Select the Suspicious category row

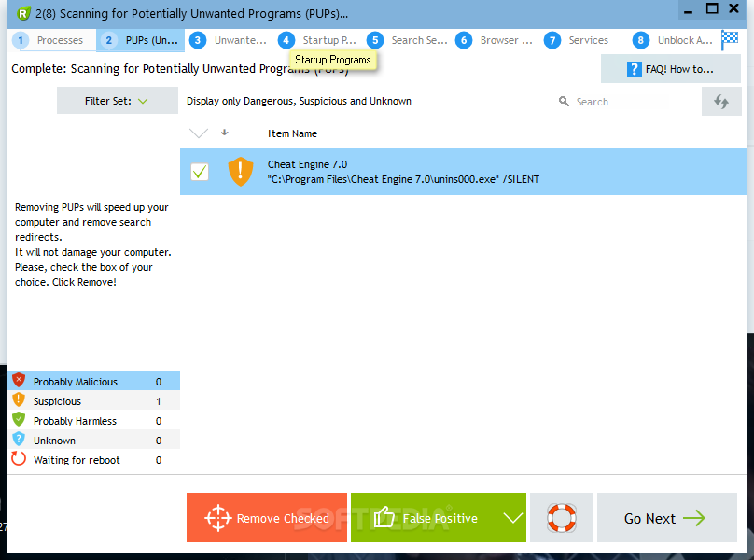click(x=93, y=400)
